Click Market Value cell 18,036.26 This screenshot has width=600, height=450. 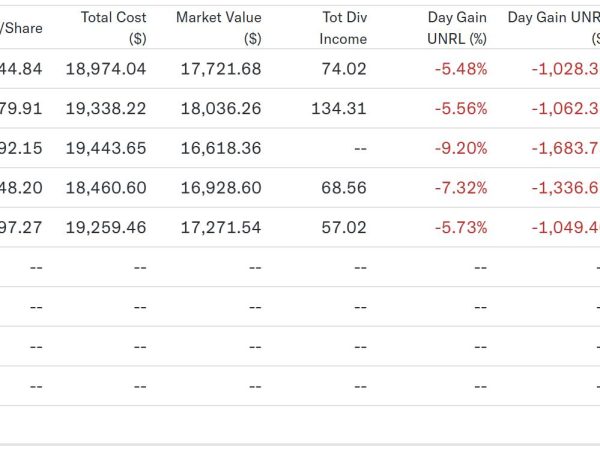click(x=221, y=109)
